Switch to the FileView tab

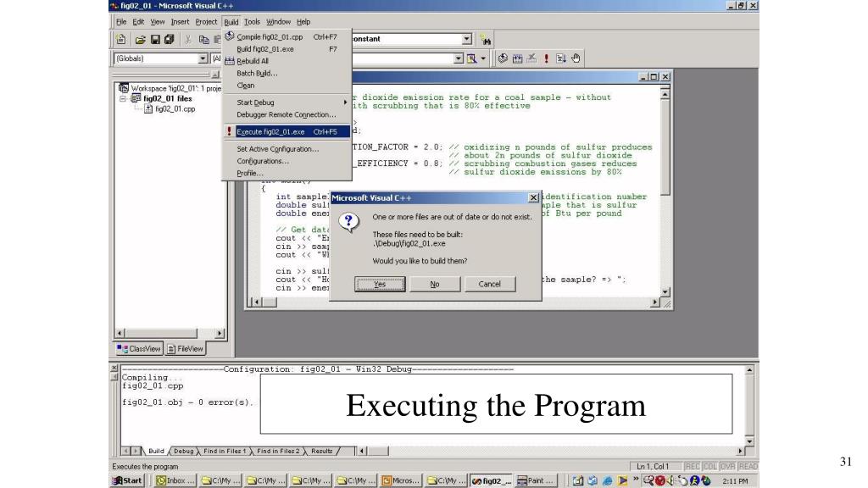tap(186, 348)
